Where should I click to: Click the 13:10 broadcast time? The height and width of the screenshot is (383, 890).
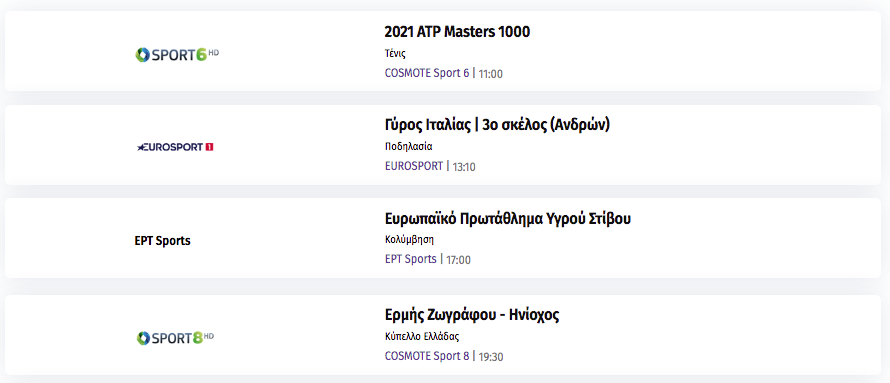(464, 167)
